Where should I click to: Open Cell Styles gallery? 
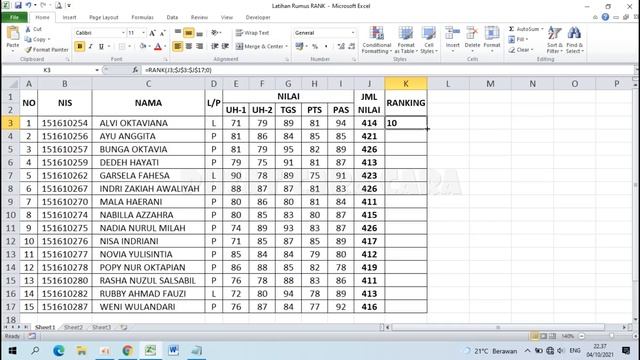(x=429, y=40)
